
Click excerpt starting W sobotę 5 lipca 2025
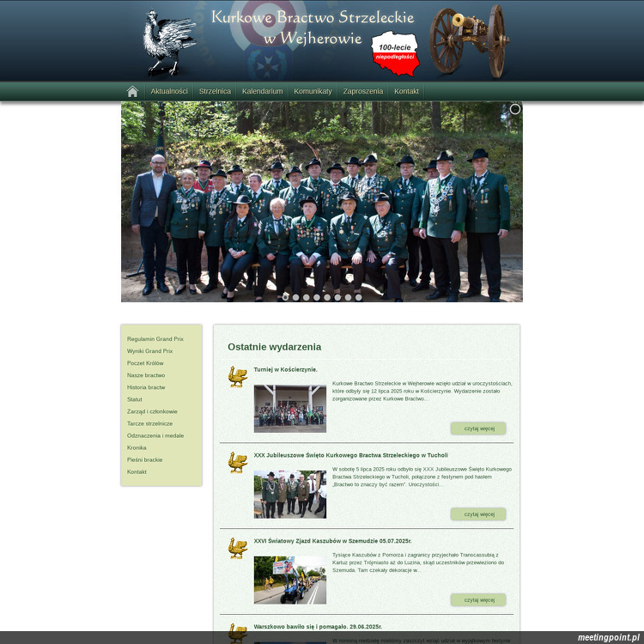coord(422,477)
